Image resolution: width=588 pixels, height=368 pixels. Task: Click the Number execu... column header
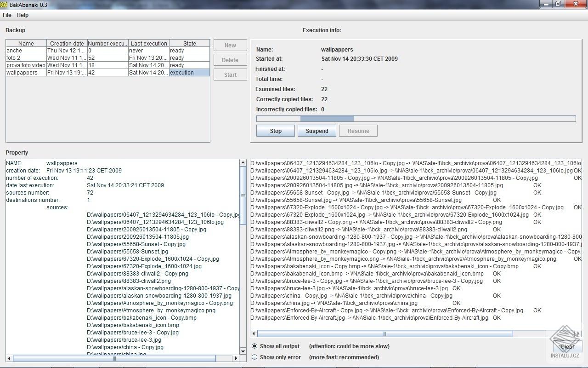click(x=108, y=43)
